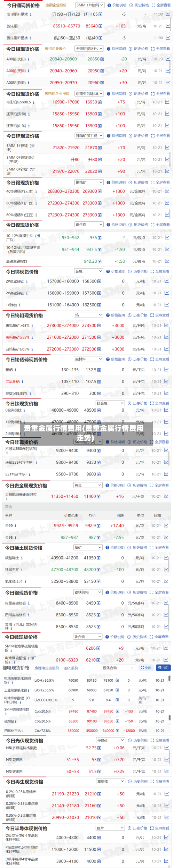
Task: Open trend chart icon for A00铝(天津)
Action: click(x=167, y=71)
